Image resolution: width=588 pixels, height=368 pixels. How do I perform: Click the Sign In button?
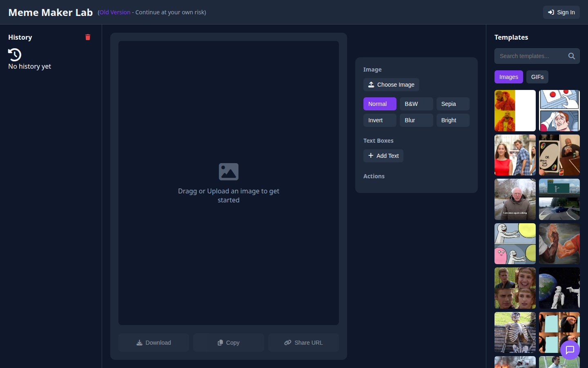point(561,12)
